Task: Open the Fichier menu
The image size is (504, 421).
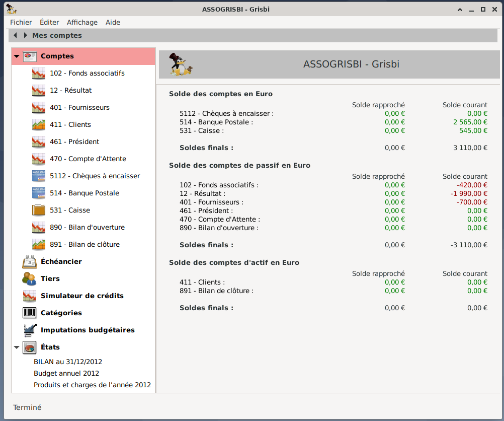Action: [21, 22]
